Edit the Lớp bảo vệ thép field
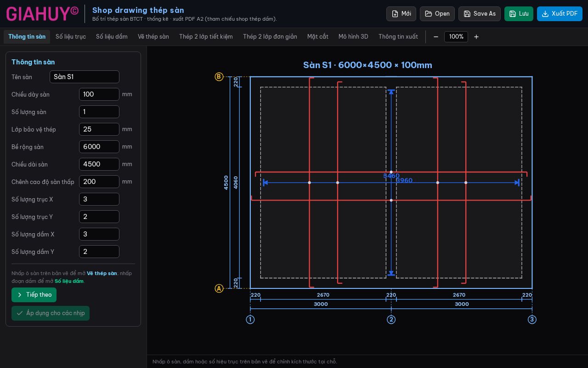The width and height of the screenshot is (588, 368). click(x=99, y=129)
